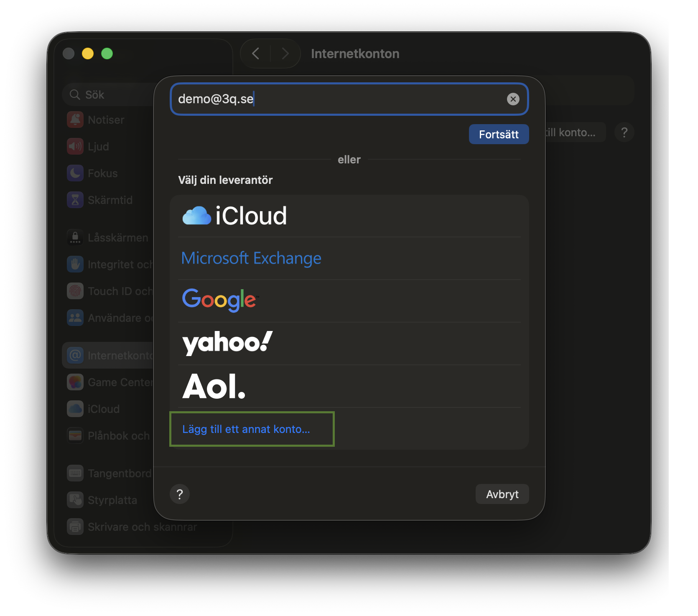This screenshot has height=616, width=698.
Task: Select iCloud as account provider
Action: point(235,216)
